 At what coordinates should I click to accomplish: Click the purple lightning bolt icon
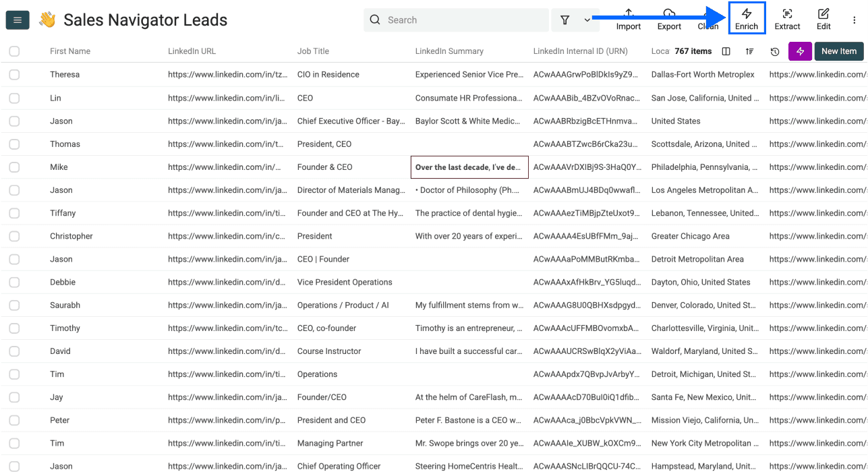click(800, 51)
